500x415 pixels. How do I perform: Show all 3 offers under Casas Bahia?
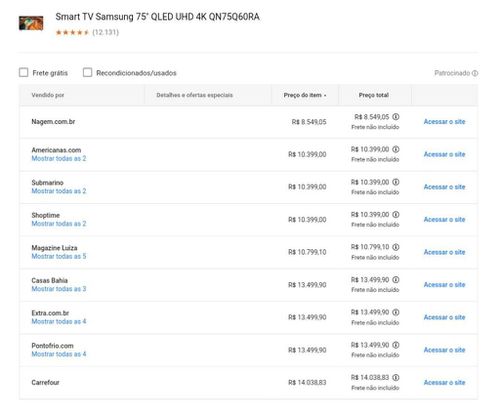click(x=59, y=289)
